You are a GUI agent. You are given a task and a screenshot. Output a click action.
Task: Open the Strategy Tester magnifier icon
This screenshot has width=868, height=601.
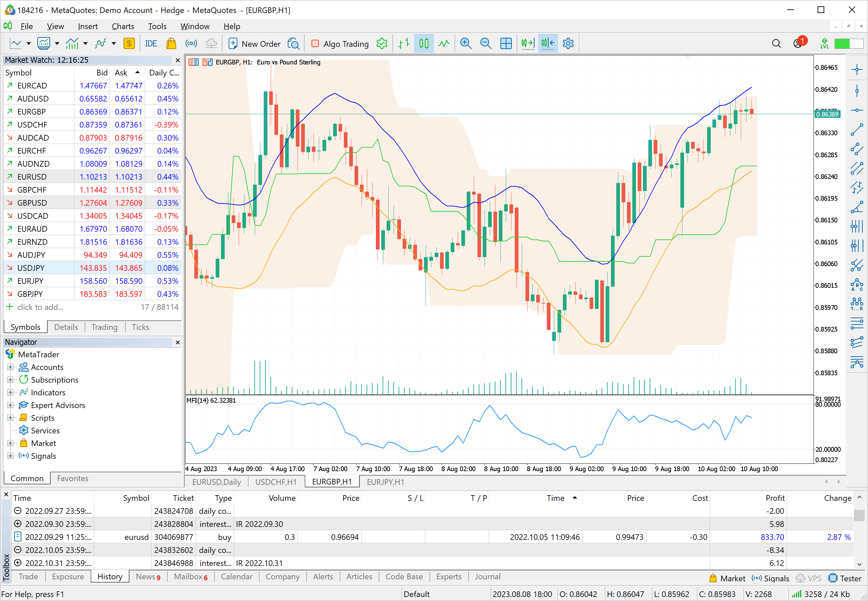tap(293, 44)
